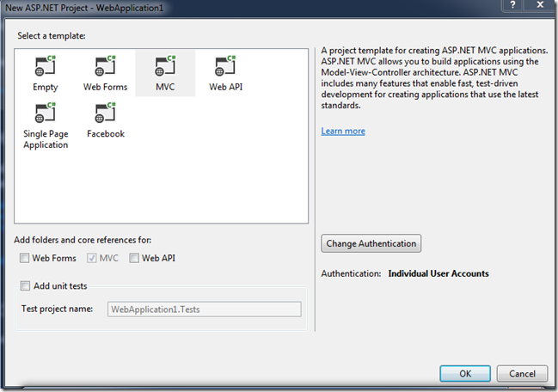
Task: Enable the Add unit tests checkbox
Action: coord(25,285)
